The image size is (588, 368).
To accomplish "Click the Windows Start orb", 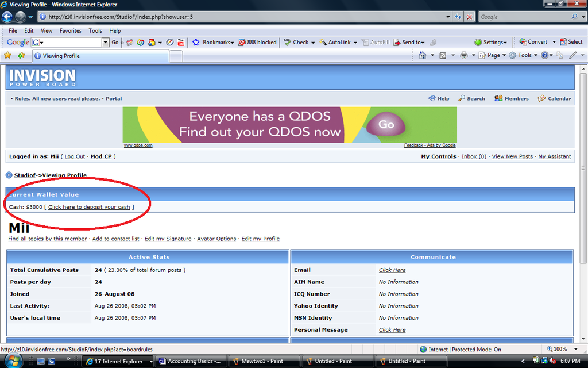I will pos(13,361).
